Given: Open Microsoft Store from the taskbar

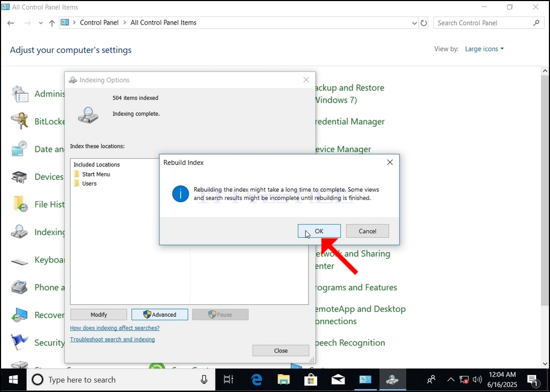Looking at the screenshot, I should [x=311, y=380].
